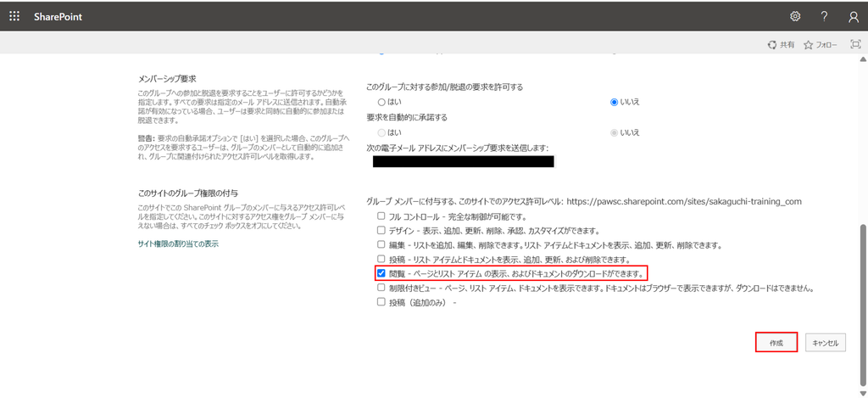The width and height of the screenshot is (868, 398).
Task: Click the キャンセル button
Action: (x=826, y=343)
